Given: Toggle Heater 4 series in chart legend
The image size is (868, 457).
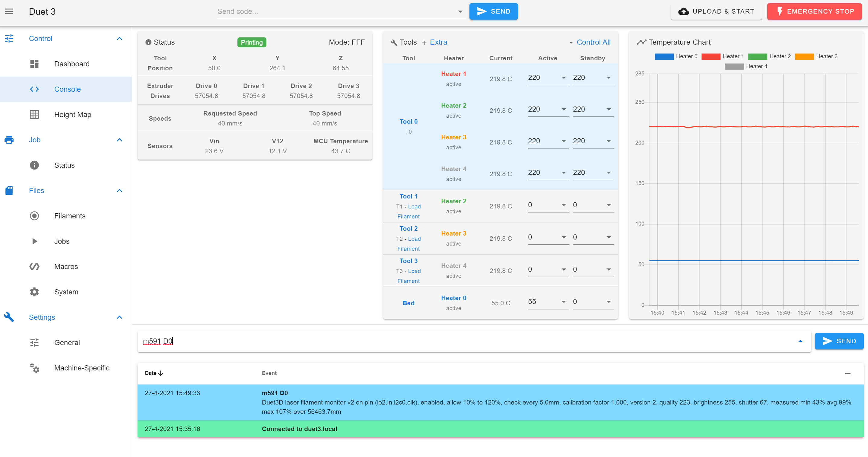Looking at the screenshot, I should pos(746,66).
